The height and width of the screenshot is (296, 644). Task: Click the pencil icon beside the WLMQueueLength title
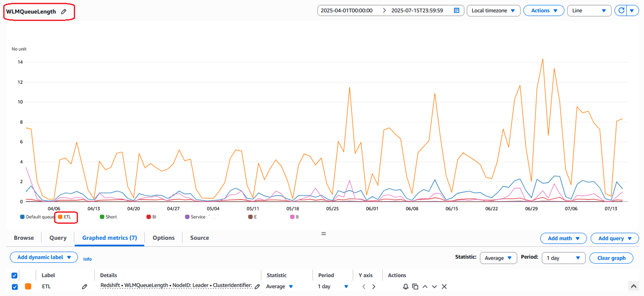(64, 11)
